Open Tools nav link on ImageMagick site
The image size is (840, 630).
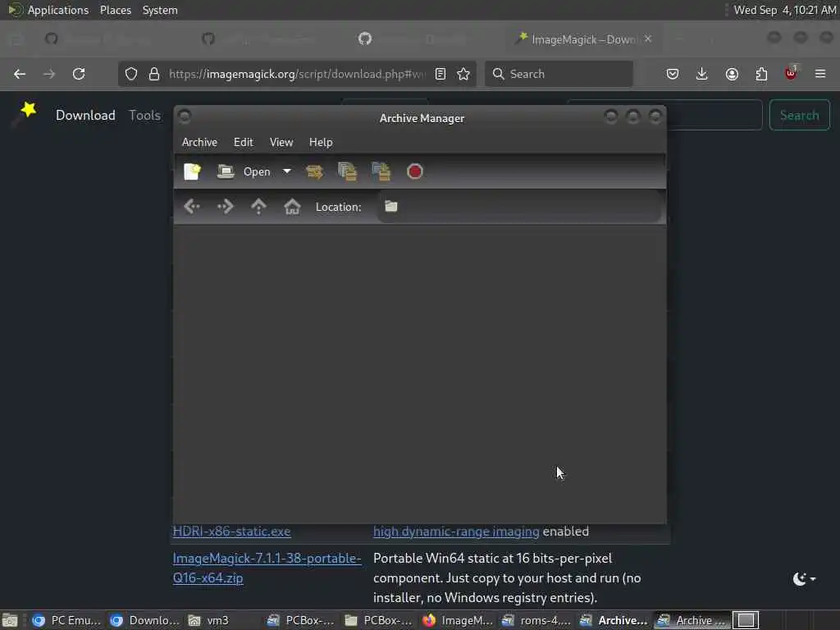(144, 115)
